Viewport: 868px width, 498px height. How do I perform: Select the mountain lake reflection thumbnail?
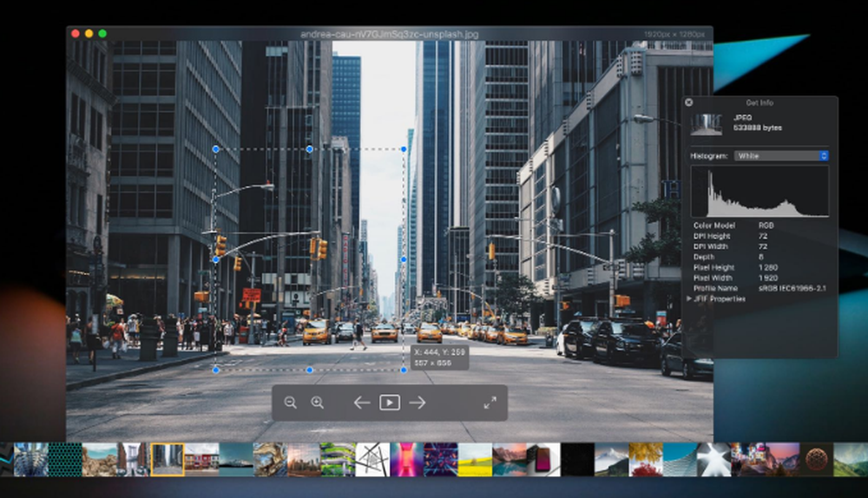pyautogui.click(x=510, y=459)
